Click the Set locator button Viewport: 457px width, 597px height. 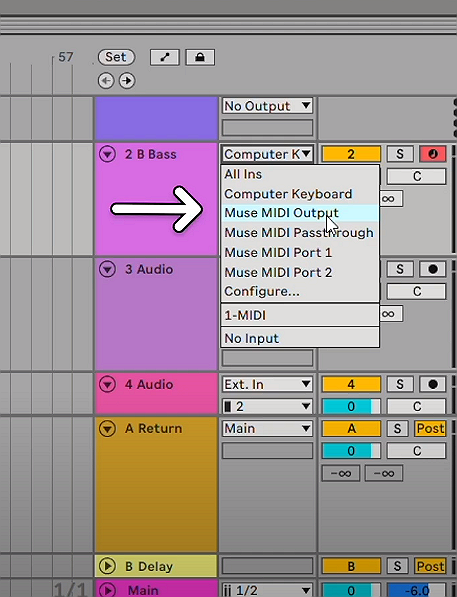[117, 57]
